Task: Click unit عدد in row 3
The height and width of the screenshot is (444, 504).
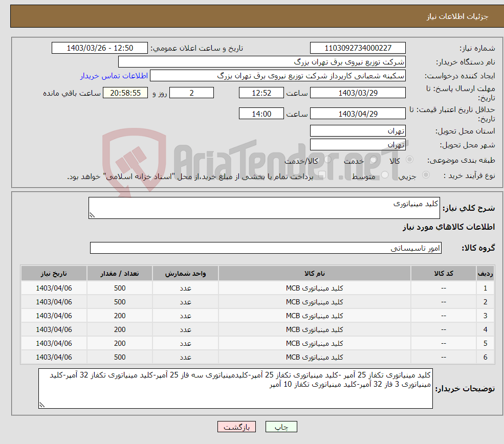Action: coord(185,316)
